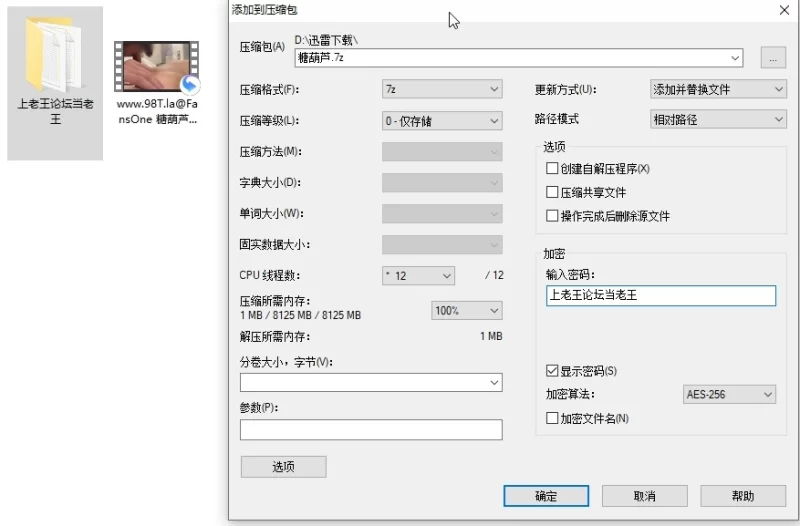Open the update mode dropdown
This screenshot has height=526, width=800.
pyautogui.click(x=718, y=90)
